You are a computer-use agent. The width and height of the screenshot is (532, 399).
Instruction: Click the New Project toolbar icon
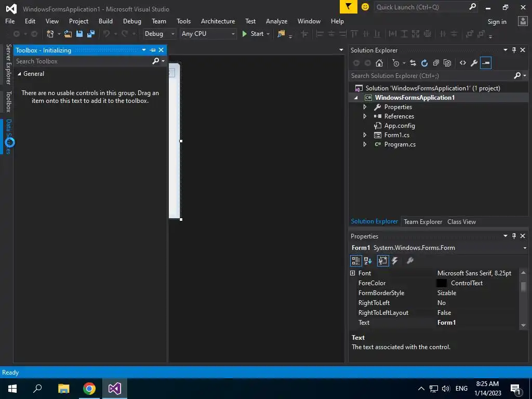(x=50, y=34)
